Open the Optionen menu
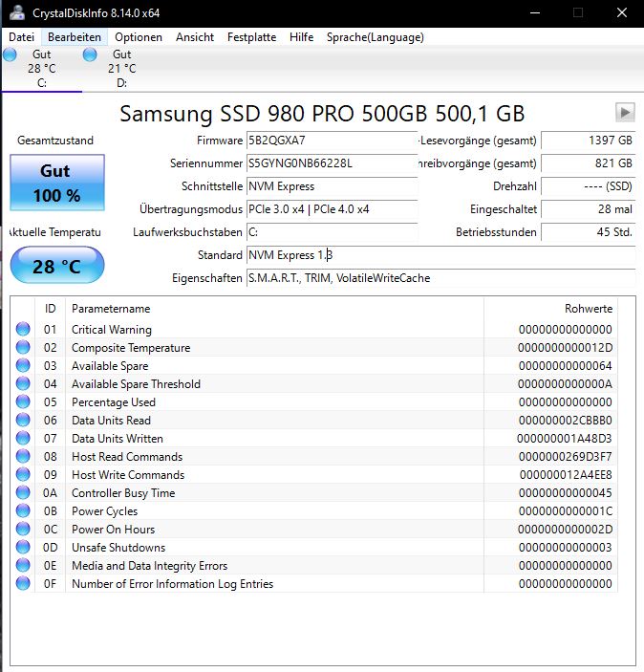Image resolution: width=644 pixels, height=672 pixels. point(139,37)
